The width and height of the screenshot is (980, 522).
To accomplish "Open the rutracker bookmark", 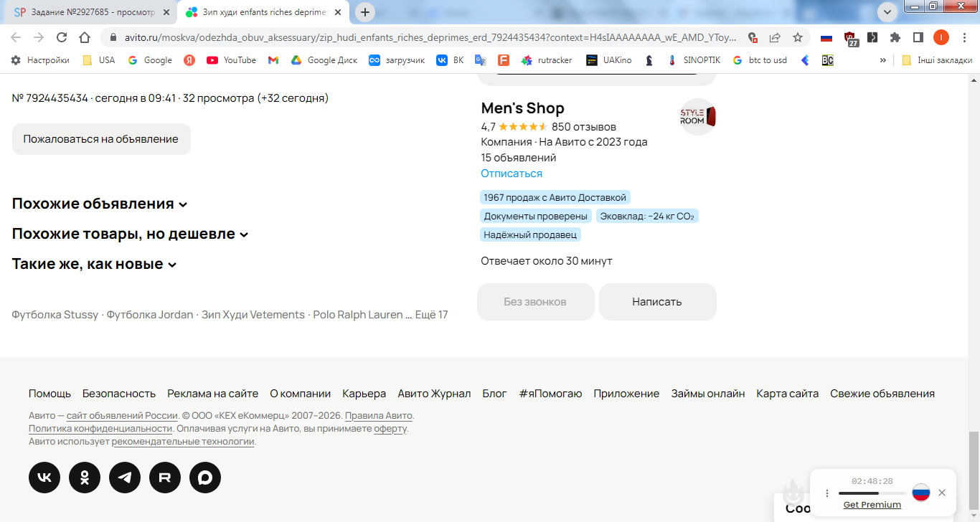I will [x=547, y=60].
